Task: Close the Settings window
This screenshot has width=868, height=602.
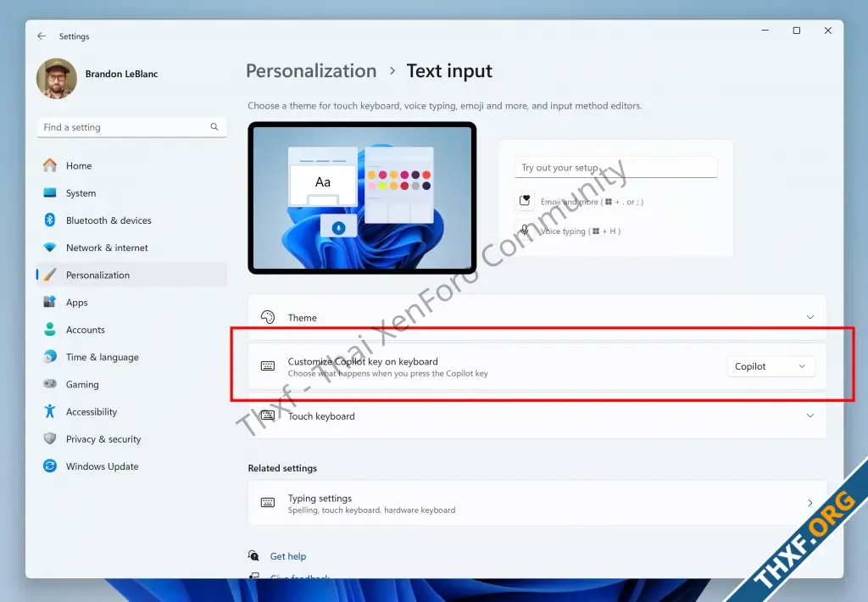Action: pos(827,31)
